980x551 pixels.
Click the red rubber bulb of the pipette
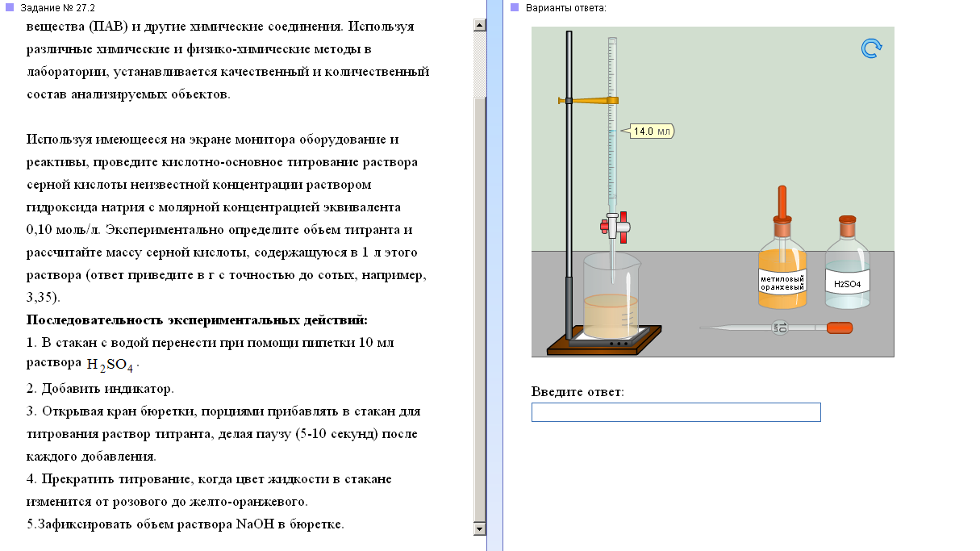[x=839, y=328]
